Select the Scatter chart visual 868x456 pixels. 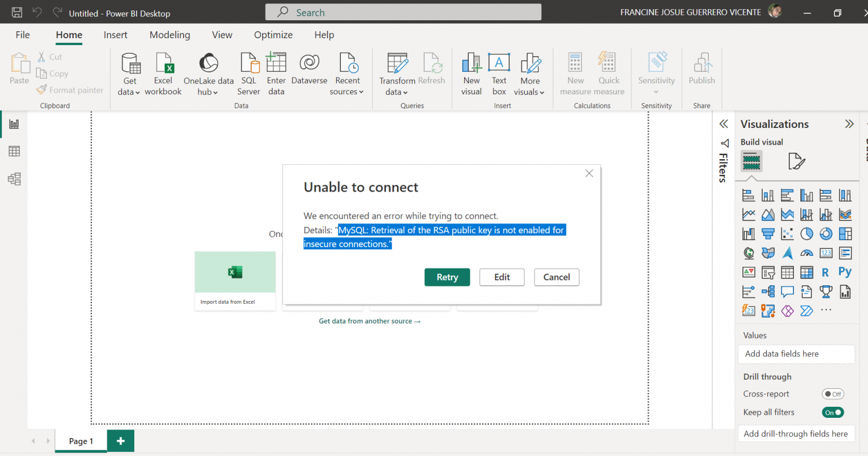(787, 234)
